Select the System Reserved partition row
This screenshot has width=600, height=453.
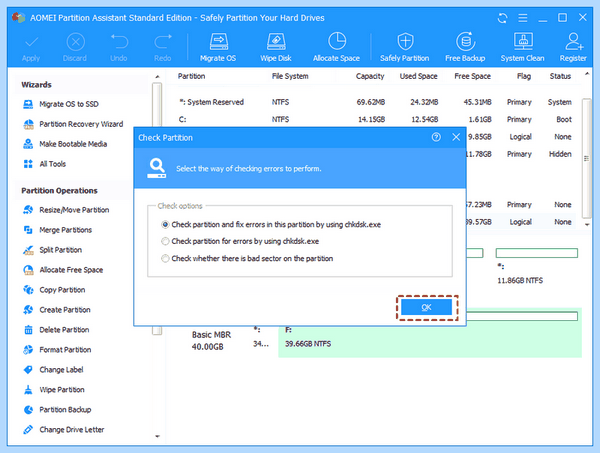tap(375, 102)
